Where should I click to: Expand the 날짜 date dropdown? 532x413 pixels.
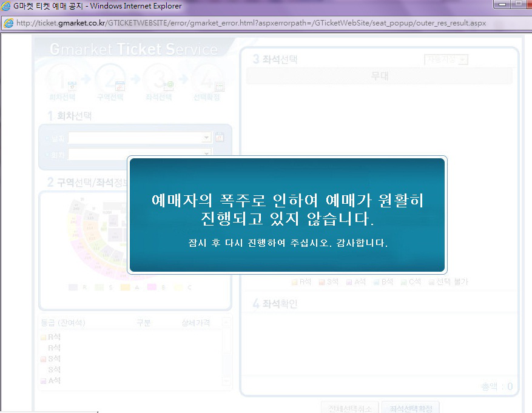tap(207, 138)
